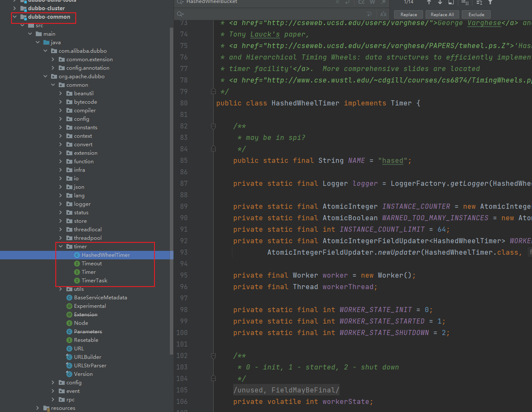Viewport: 532px width, 412px height.
Task: Toggle Match Case (Cc) in the search field
Action: coord(361,2)
